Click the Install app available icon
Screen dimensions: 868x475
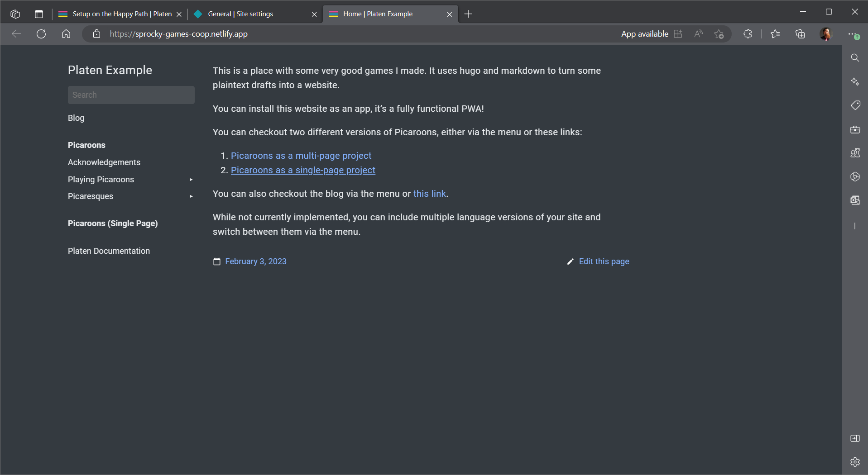(678, 34)
